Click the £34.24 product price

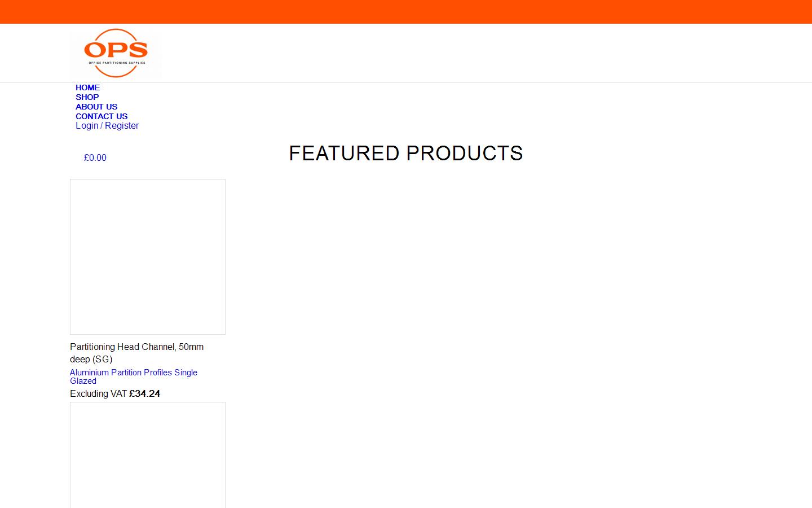145,394
